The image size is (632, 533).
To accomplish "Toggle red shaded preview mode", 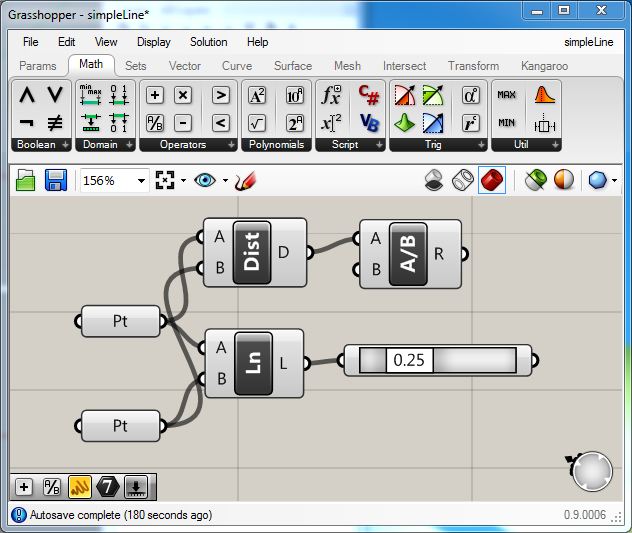I will pos(492,180).
